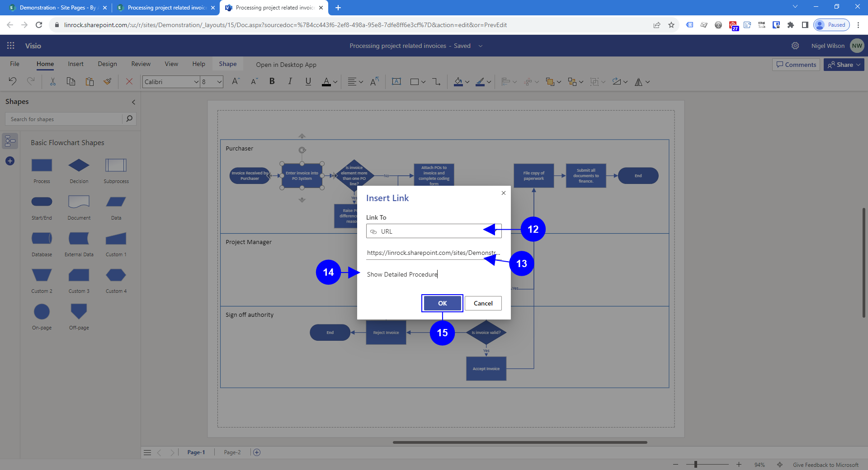Select the Connector tool icon

(436, 81)
